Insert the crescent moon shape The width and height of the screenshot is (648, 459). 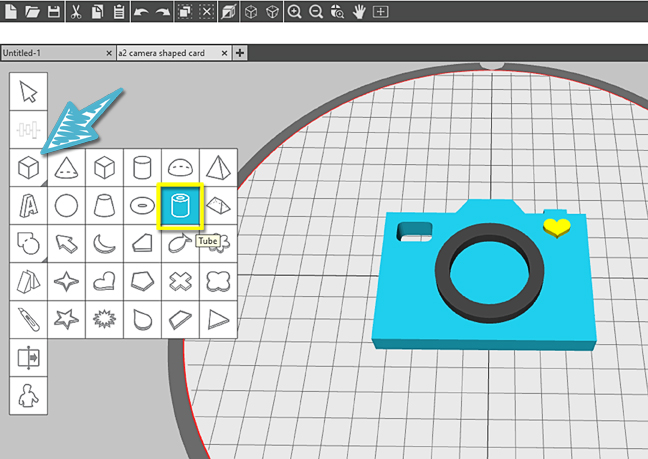[x=105, y=243]
